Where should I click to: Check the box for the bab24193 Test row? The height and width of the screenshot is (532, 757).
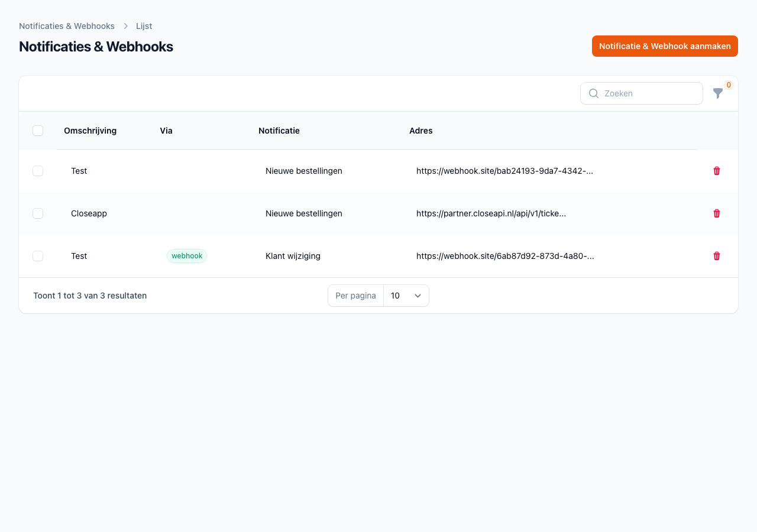38,171
